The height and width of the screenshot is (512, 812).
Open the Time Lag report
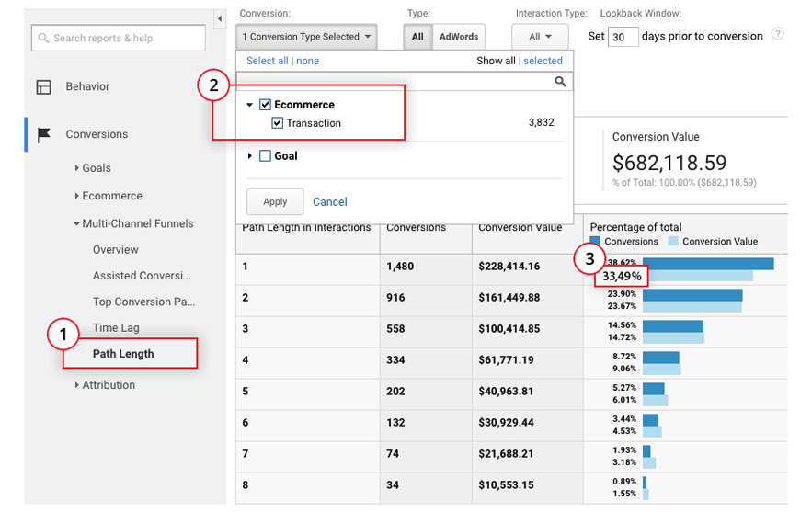tap(116, 328)
